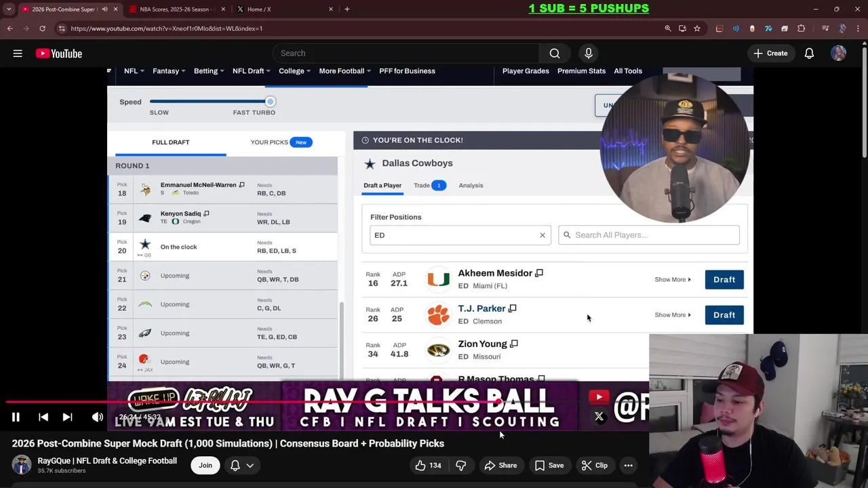Go back in browser history
The image size is (868, 488).
[9, 28]
